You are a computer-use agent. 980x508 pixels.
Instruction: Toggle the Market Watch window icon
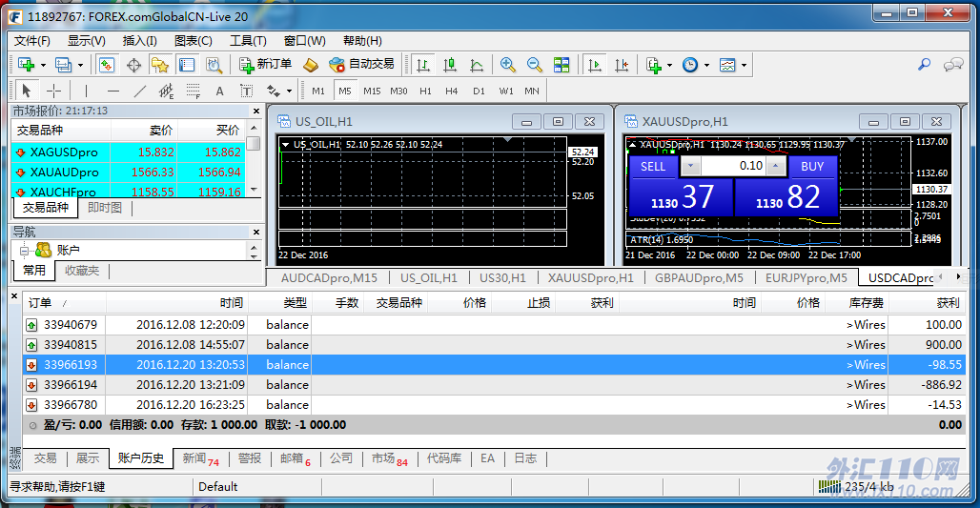106,65
